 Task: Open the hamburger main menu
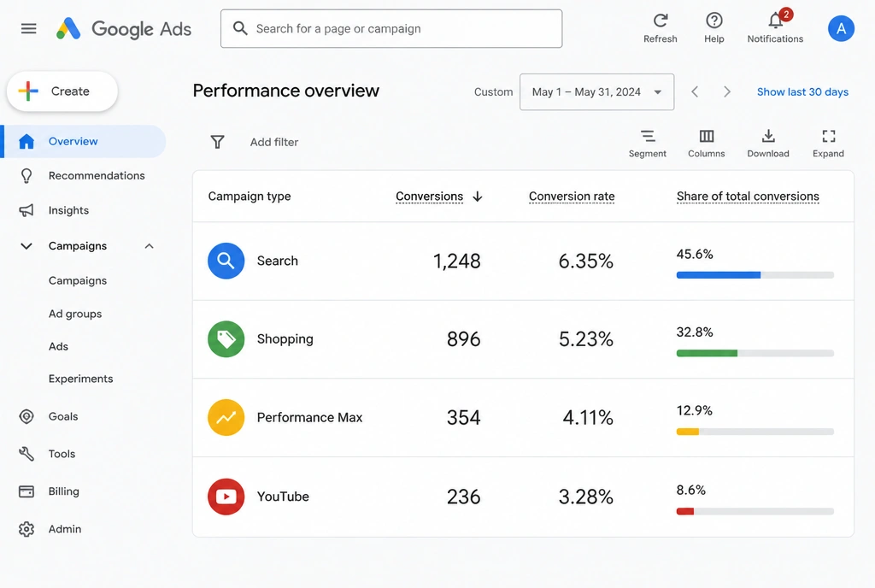click(x=28, y=28)
